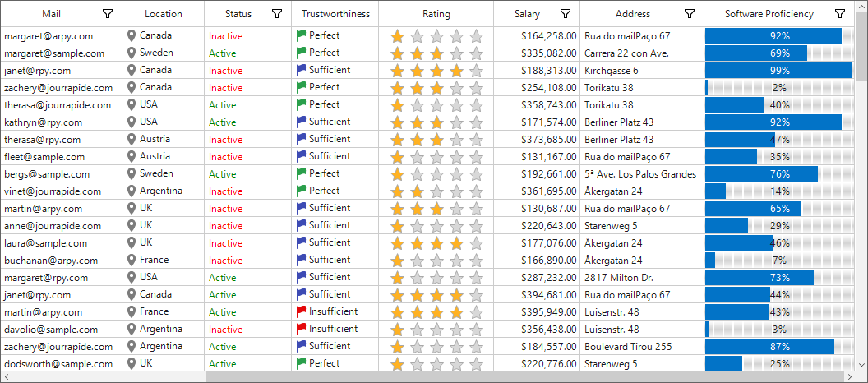Set first star in bergs@sample.com row
Viewport: 868px width, 383px height.
[397, 174]
